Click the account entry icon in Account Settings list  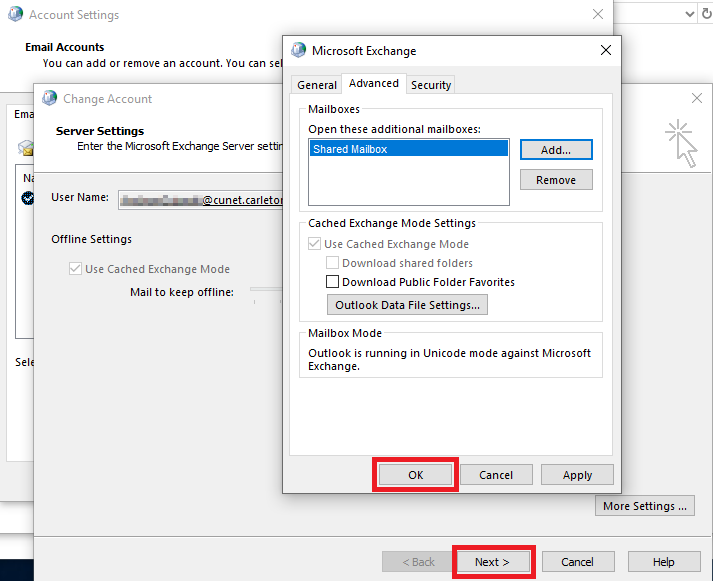pos(28,198)
